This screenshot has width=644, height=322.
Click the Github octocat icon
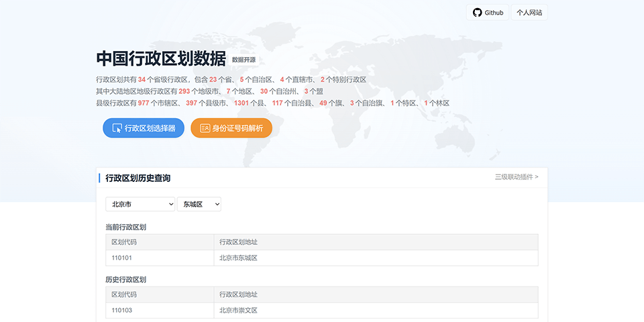[477, 13]
